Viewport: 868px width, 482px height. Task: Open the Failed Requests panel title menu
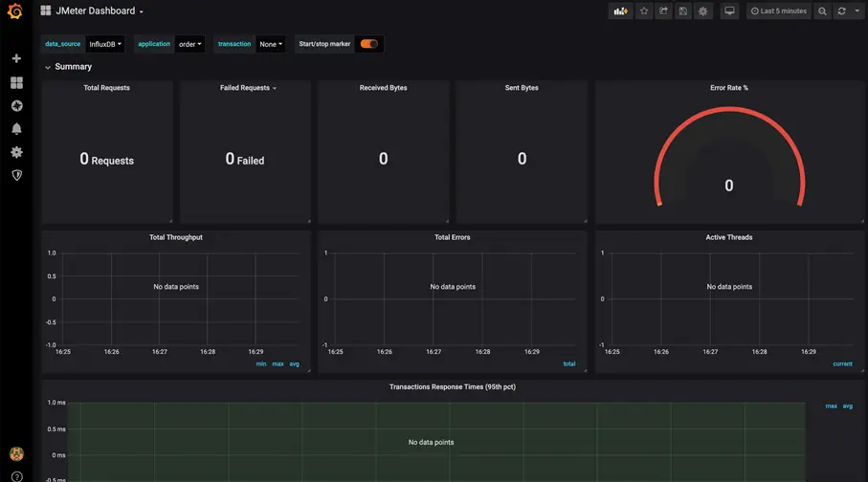[248, 87]
